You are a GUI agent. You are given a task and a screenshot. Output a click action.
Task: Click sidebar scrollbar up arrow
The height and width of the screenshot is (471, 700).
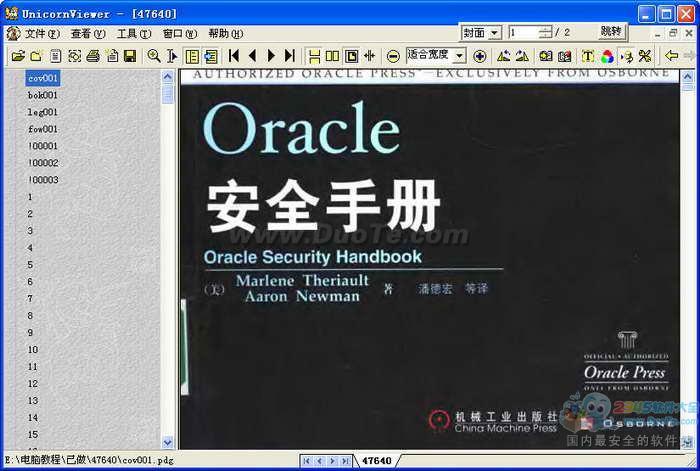click(167, 77)
